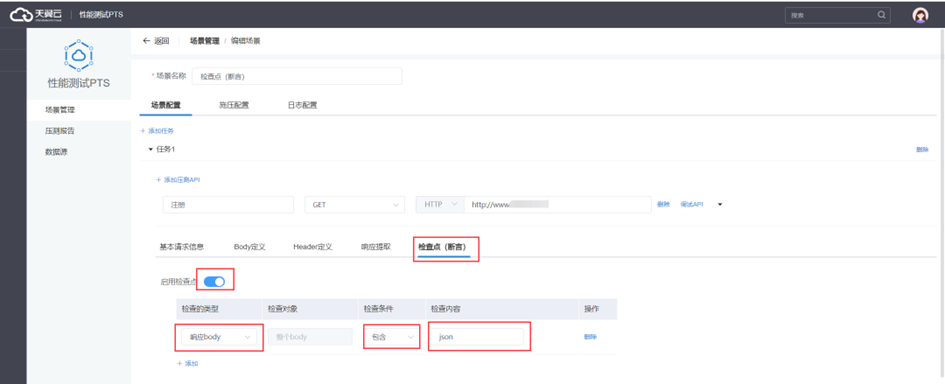Add a checkpoint with 添加 link
The image size is (945, 384).
(187, 364)
